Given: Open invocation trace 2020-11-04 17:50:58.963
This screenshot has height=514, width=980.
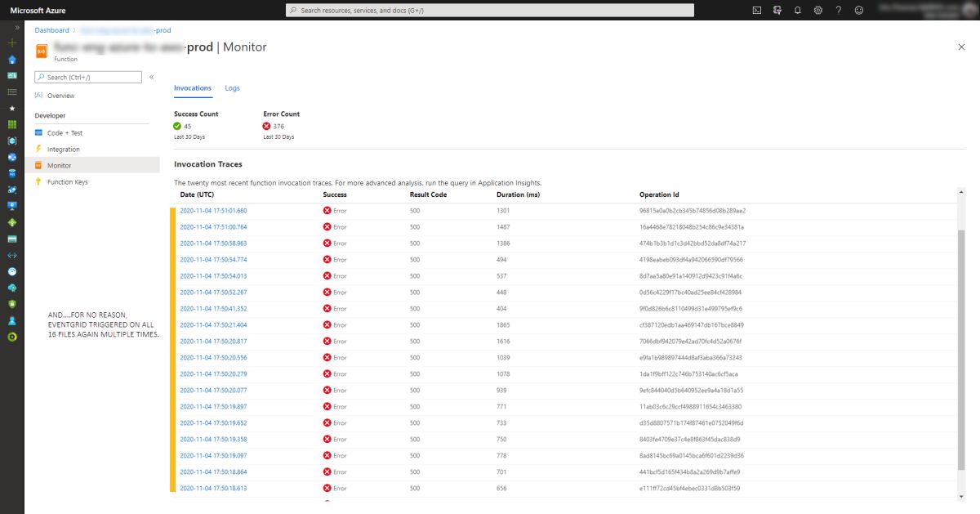Looking at the screenshot, I should [x=213, y=243].
